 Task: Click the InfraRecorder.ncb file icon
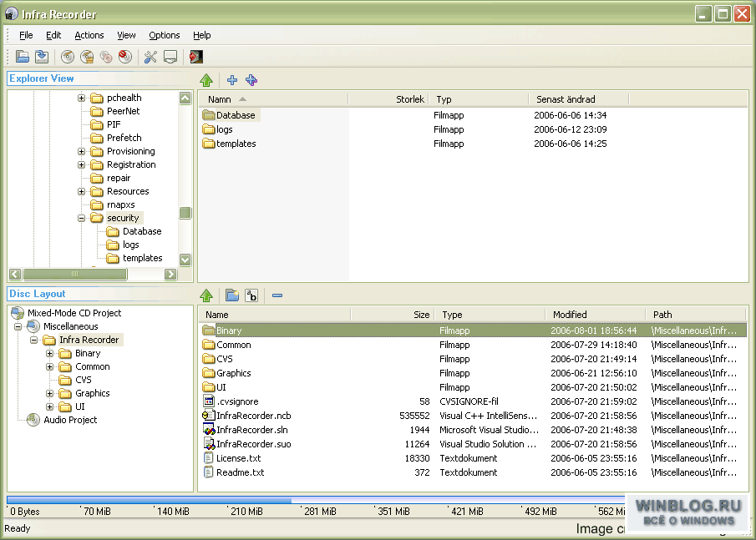click(209, 416)
